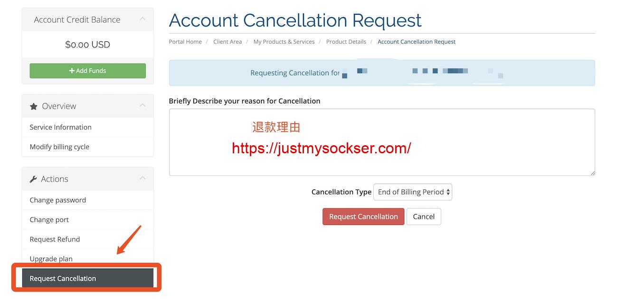Collapse the Overview panel chevron
This screenshot has width=644, height=299.
point(142,105)
